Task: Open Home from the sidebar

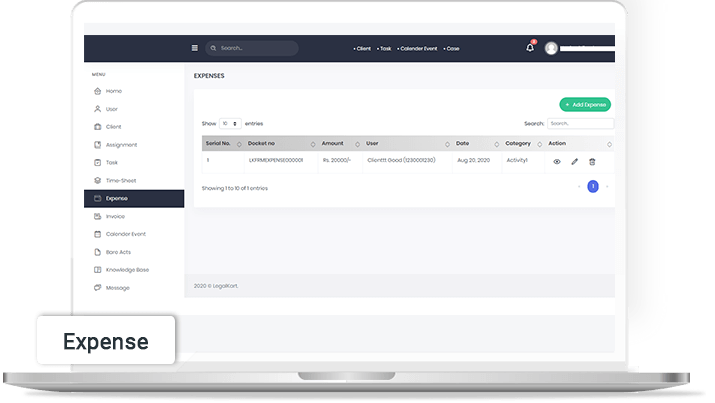Action: pyautogui.click(x=113, y=91)
